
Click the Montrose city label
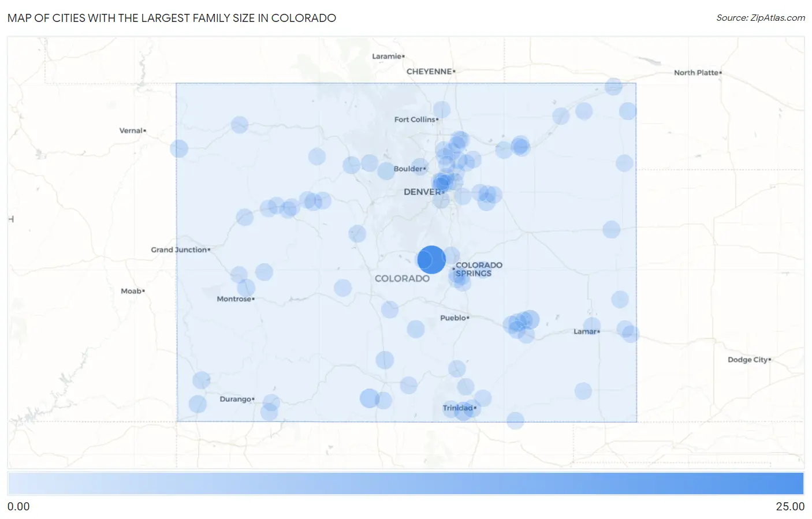point(234,298)
